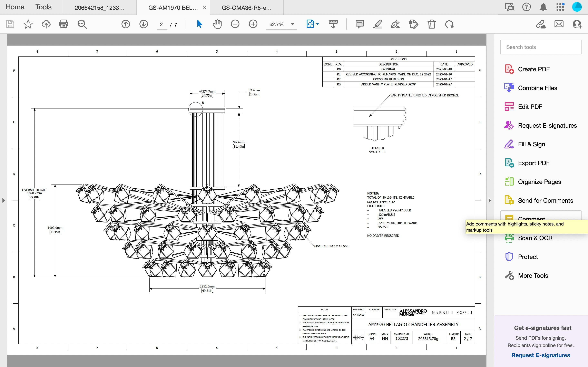
Task: Open the zoom level 62.7% dropdown
Action: coord(293,24)
